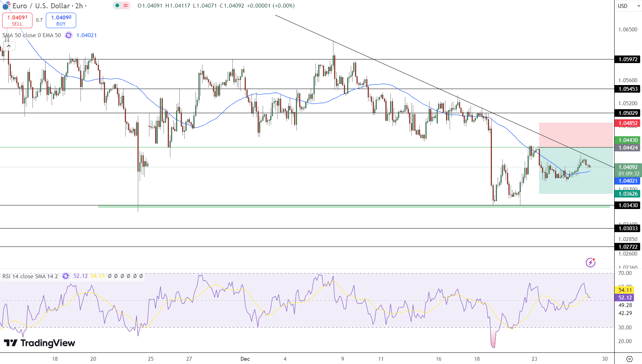Select the yellow 54.11 RSI axis label
The height and width of the screenshot is (364, 642).
(625, 290)
